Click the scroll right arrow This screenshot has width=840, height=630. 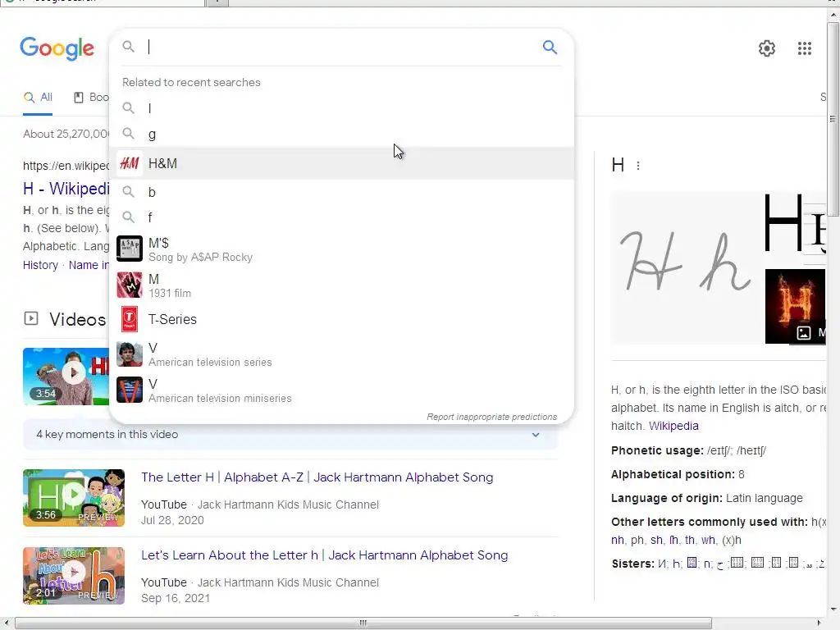click(x=819, y=623)
